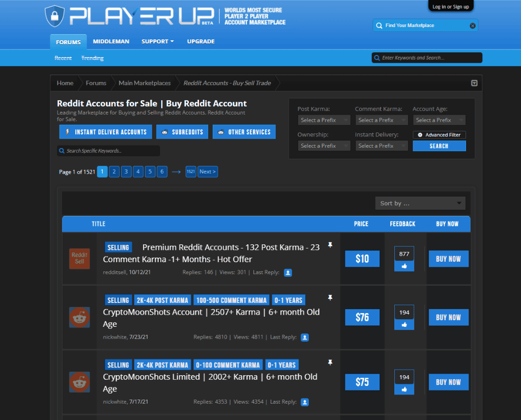This screenshot has height=420, width=521.
Task: Click the Other Services button
Action: (x=244, y=132)
